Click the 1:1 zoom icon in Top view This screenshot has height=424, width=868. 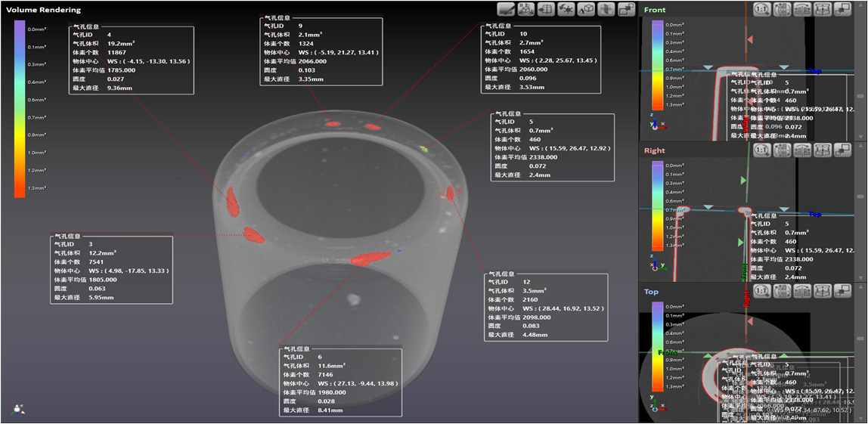[x=762, y=291]
